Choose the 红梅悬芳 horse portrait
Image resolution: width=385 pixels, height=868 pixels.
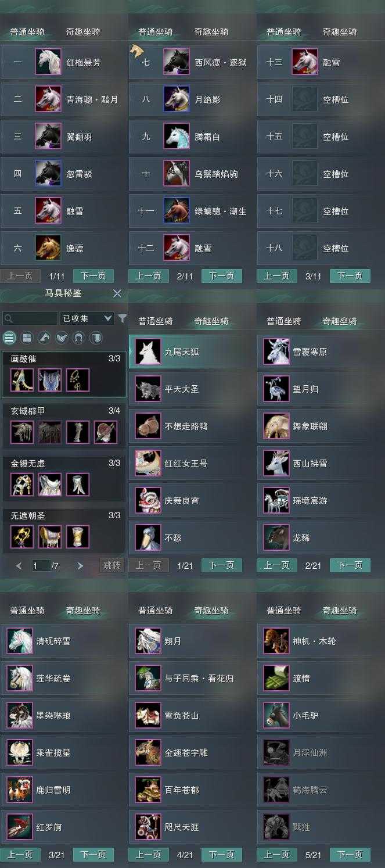[48, 62]
